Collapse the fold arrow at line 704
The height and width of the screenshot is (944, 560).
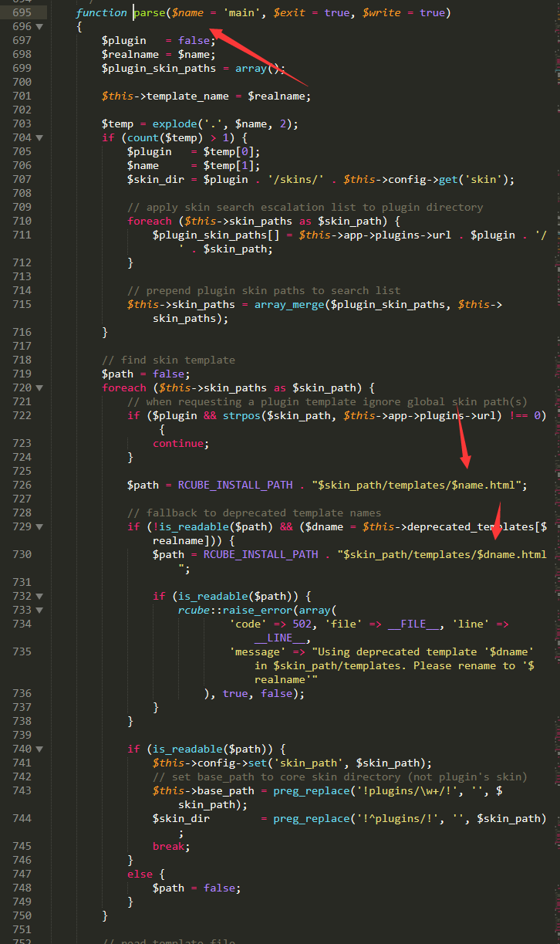coord(39,137)
